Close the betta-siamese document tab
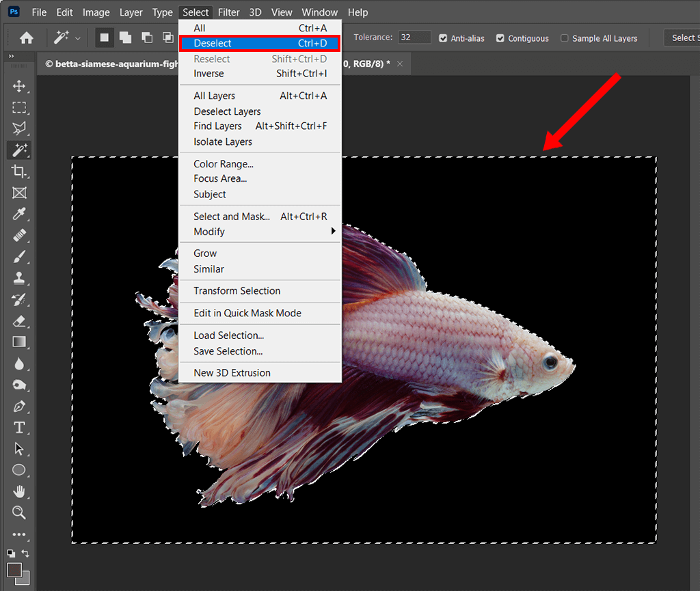This screenshot has height=591, width=700. tap(400, 64)
